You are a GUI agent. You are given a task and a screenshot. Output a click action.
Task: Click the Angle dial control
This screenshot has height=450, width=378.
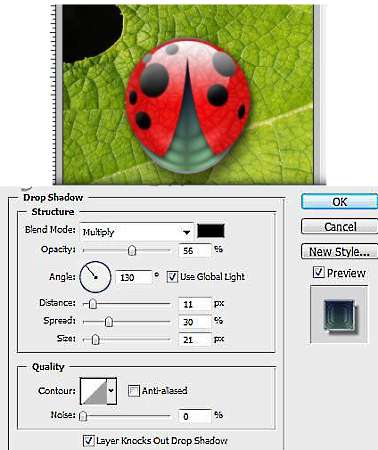(x=95, y=277)
